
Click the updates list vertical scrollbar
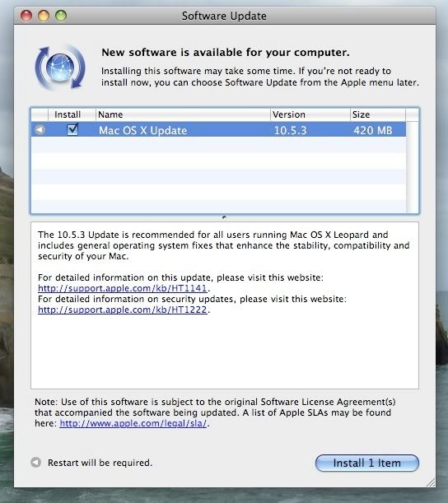point(413,167)
